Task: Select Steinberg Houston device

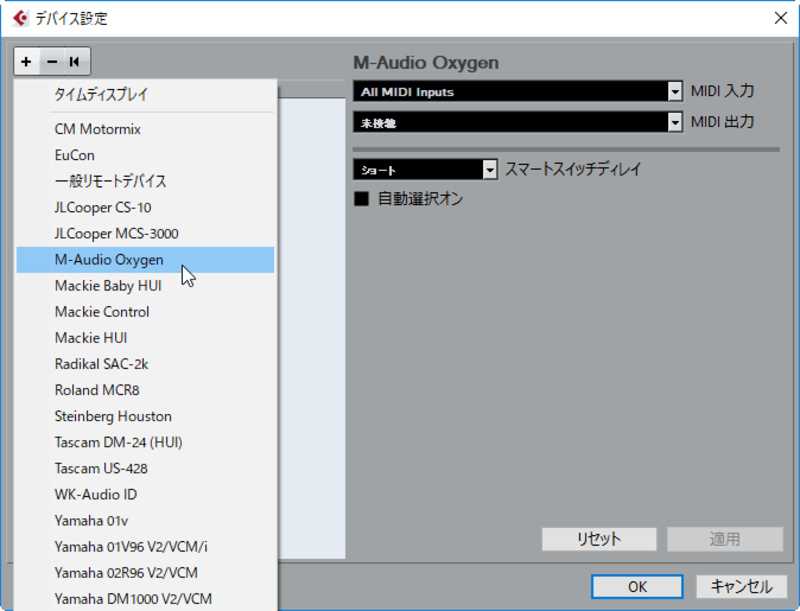Action: pyautogui.click(x=145, y=416)
